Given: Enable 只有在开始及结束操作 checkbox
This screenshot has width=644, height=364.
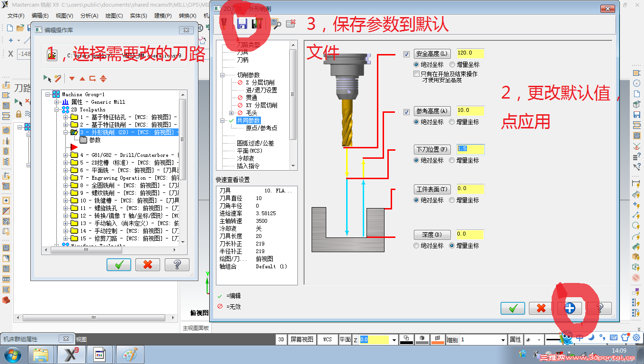Looking at the screenshot, I should 416,74.
